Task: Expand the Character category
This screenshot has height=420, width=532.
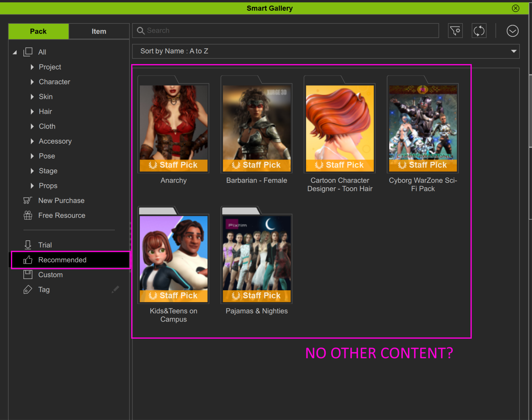Action: 32,82
